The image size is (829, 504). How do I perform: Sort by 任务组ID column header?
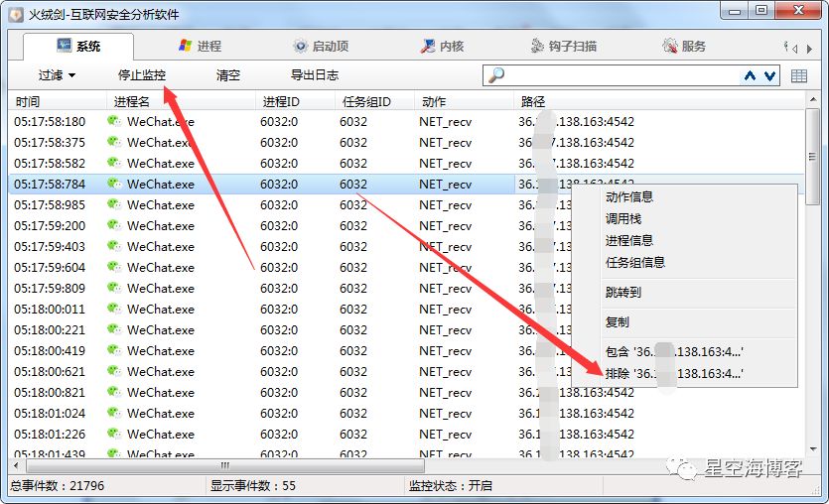[x=374, y=101]
